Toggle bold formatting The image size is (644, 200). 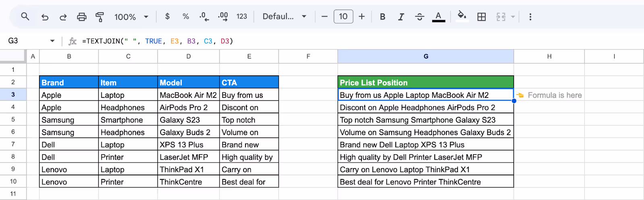383,17
